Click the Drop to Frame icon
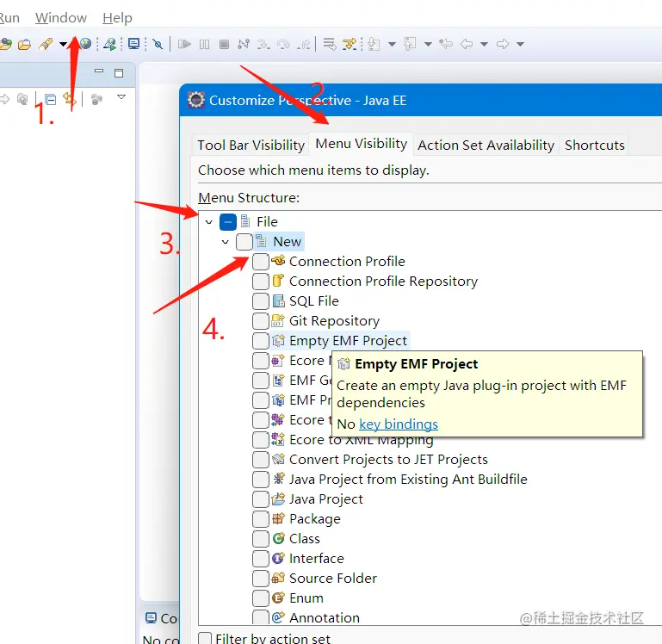This screenshot has width=662, height=644. pos(330,44)
